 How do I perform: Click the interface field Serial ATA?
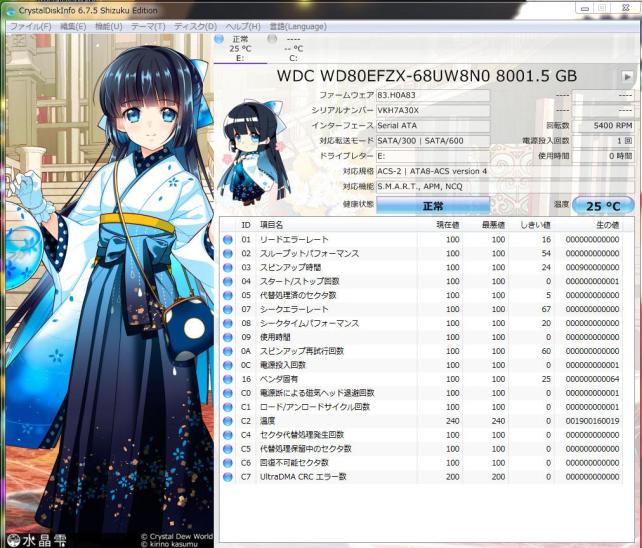coord(433,126)
